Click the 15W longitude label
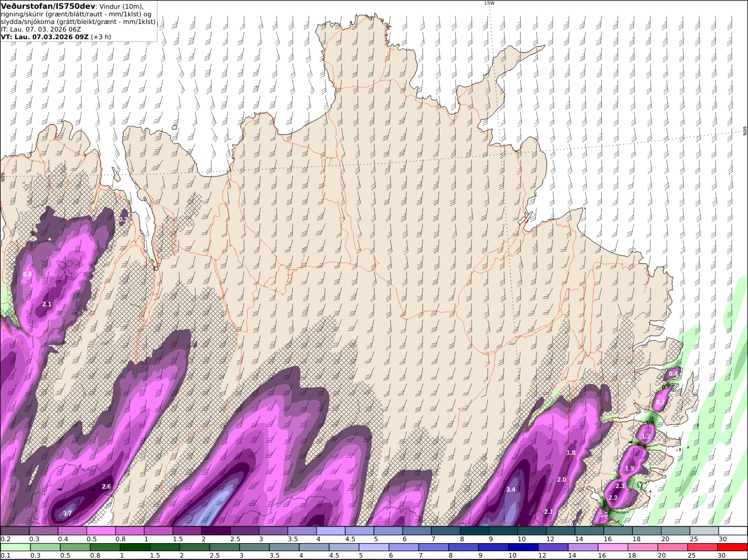Viewport: 748px width, 560px height. coord(489,3)
